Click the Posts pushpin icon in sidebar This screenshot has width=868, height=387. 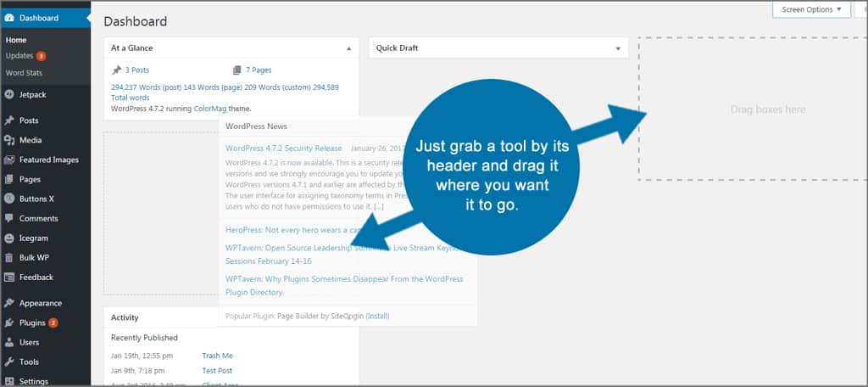tap(8, 121)
